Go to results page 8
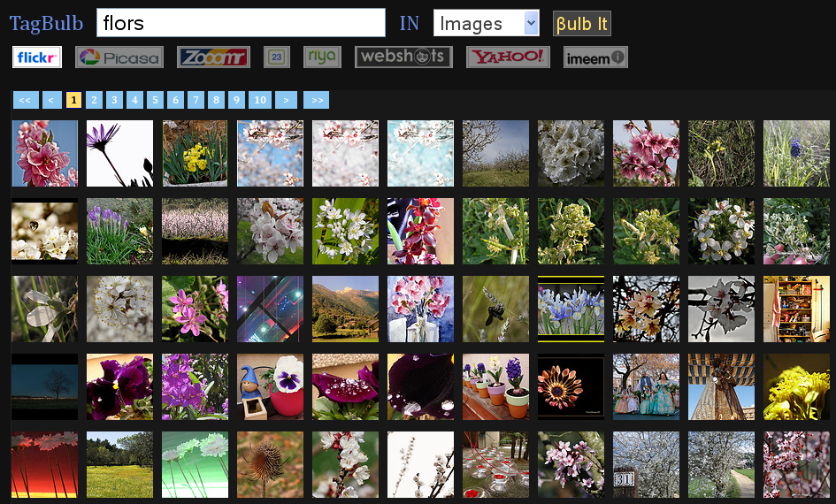The height and width of the screenshot is (504, 836). point(216,100)
